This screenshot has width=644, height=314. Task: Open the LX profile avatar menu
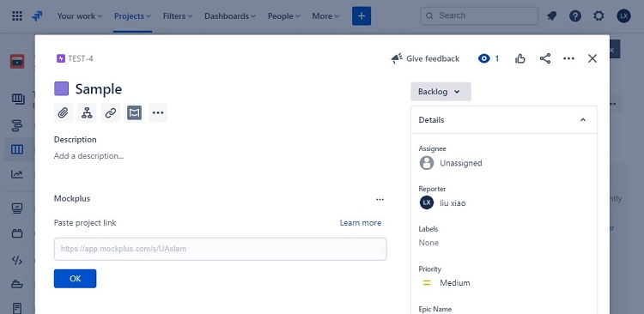pos(623,16)
